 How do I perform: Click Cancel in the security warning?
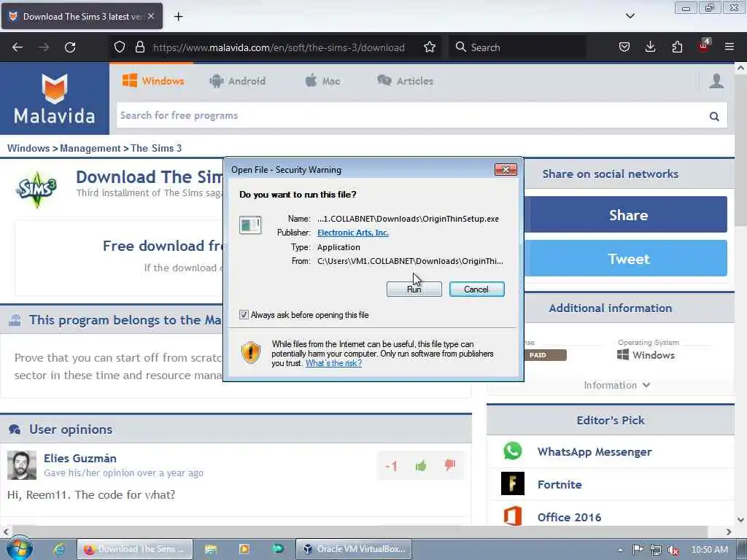[476, 289]
